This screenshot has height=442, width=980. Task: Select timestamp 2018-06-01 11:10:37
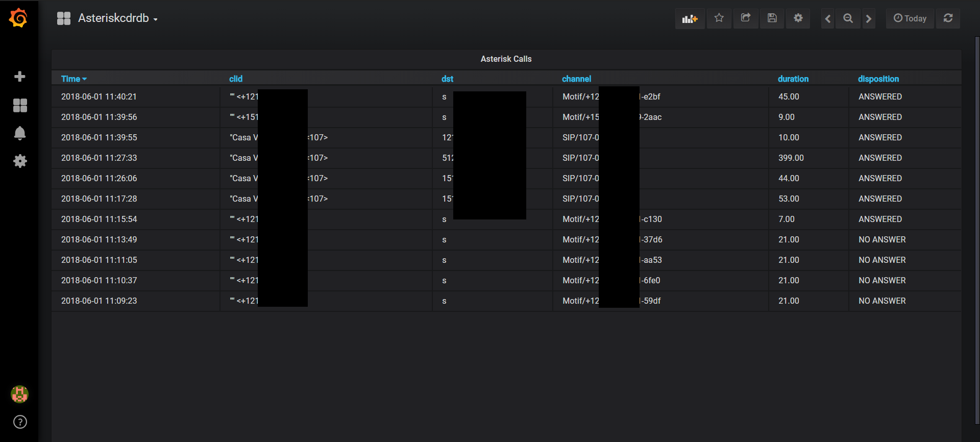[x=99, y=281]
